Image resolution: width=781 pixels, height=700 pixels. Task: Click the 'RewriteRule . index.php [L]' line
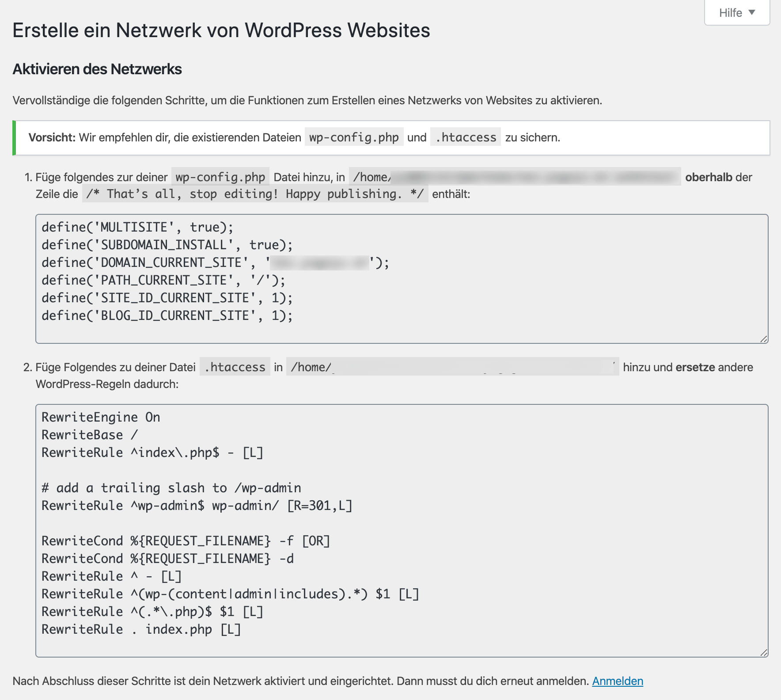click(141, 629)
